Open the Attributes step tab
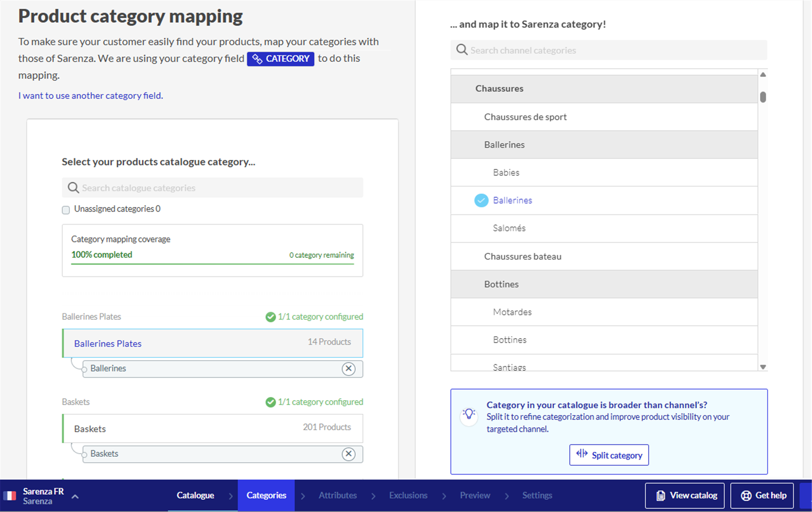The width and height of the screenshot is (812, 512). click(x=337, y=495)
